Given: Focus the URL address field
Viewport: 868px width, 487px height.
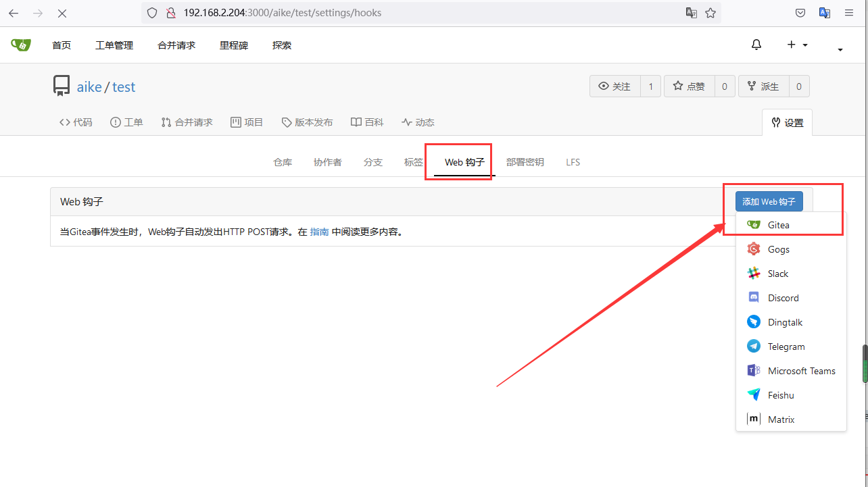Looking at the screenshot, I should pyautogui.click(x=430, y=13).
